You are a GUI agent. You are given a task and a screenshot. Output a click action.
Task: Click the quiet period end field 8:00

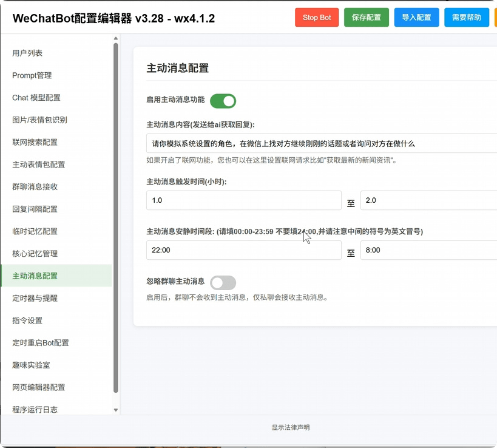pos(428,250)
